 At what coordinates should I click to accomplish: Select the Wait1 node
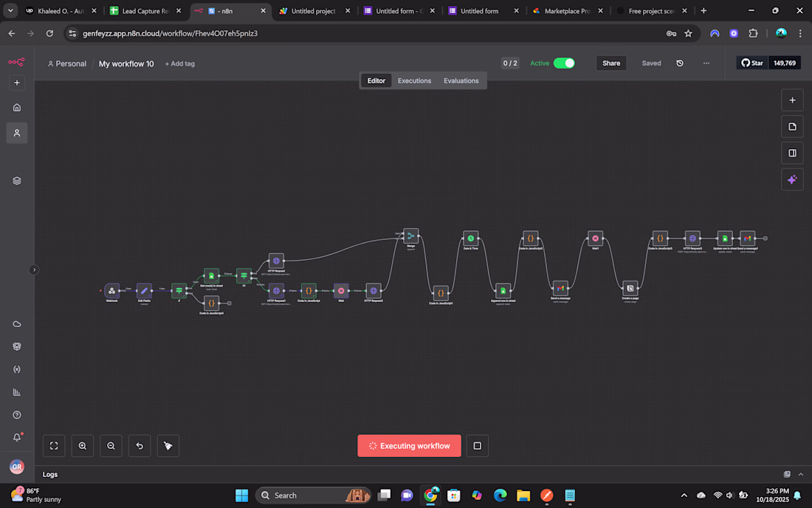[596, 238]
